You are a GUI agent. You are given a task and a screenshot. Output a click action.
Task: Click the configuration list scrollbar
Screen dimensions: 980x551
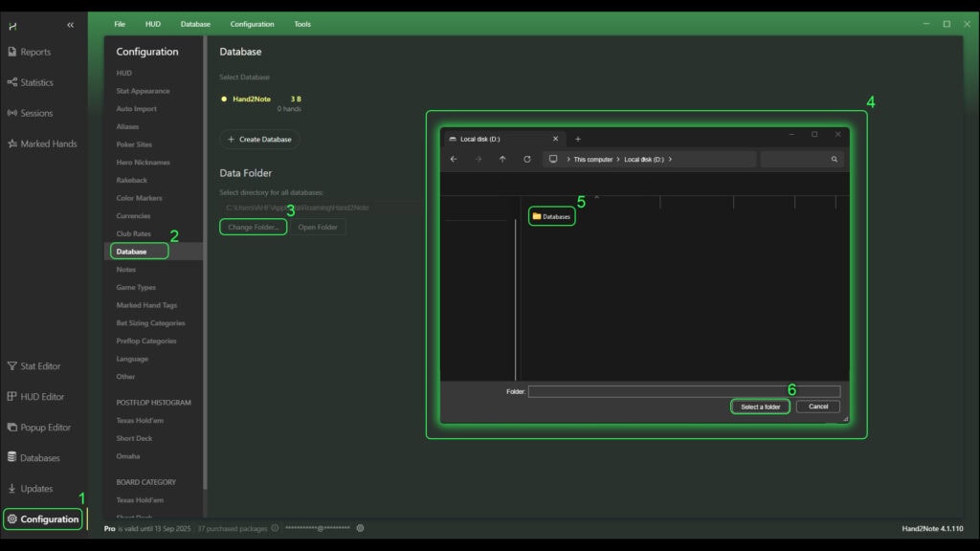coord(205,262)
